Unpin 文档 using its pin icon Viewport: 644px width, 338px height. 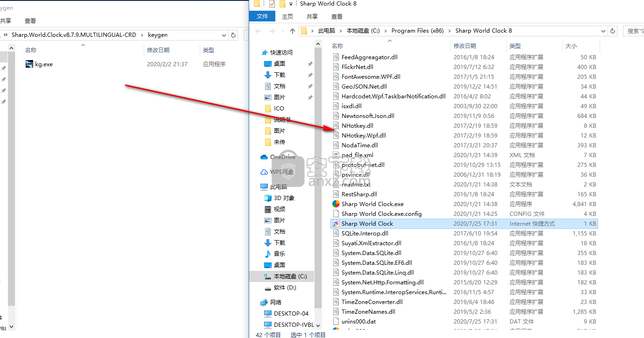(x=310, y=86)
